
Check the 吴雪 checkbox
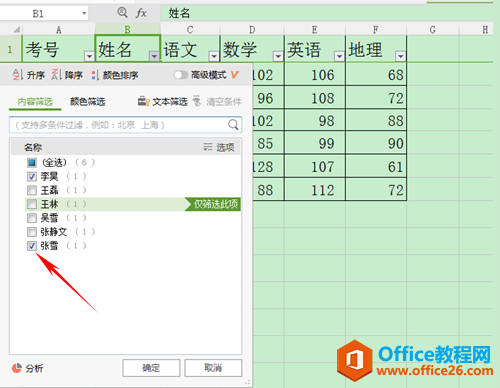(x=32, y=218)
